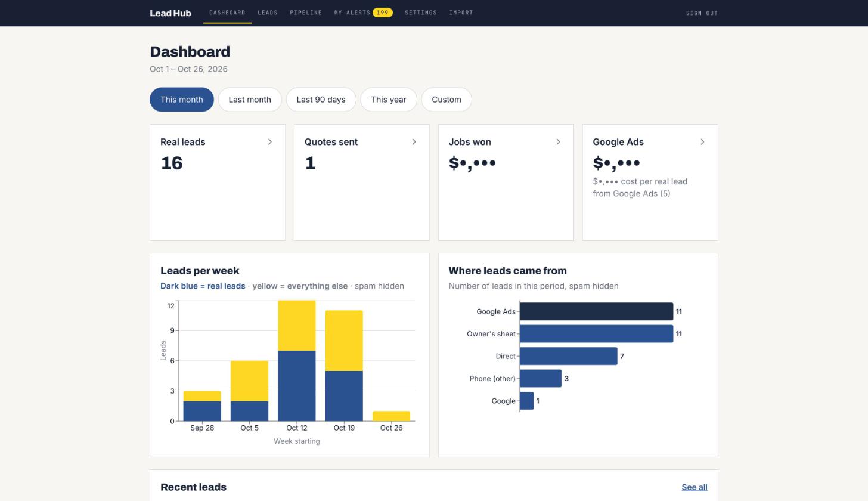Open Jobs won card chevron arrow

558,142
